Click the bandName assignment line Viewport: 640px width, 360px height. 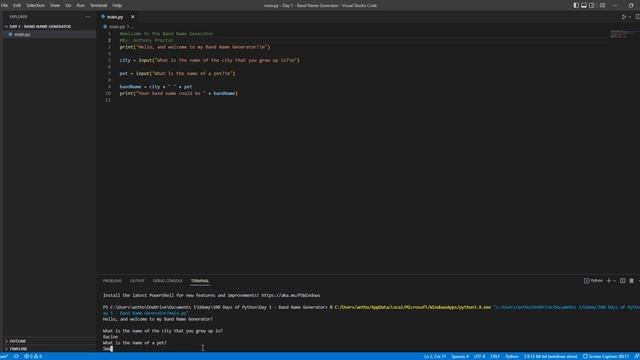click(156, 87)
